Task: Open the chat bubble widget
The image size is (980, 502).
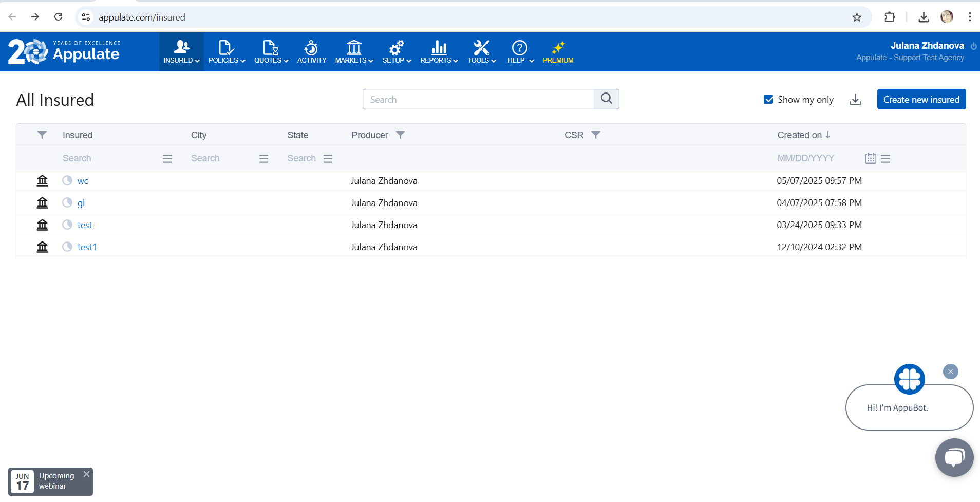Action: pos(954,457)
